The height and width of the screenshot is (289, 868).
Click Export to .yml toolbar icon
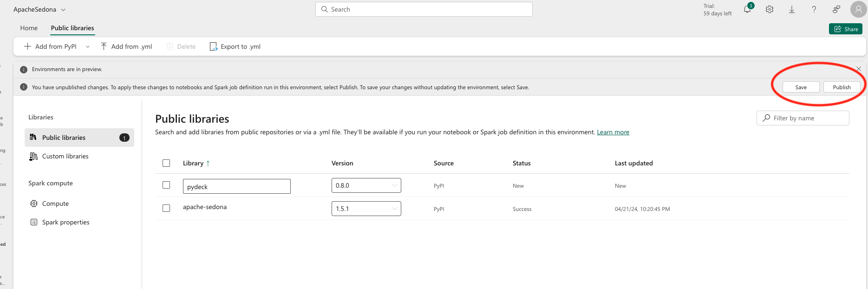click(214, 46)
